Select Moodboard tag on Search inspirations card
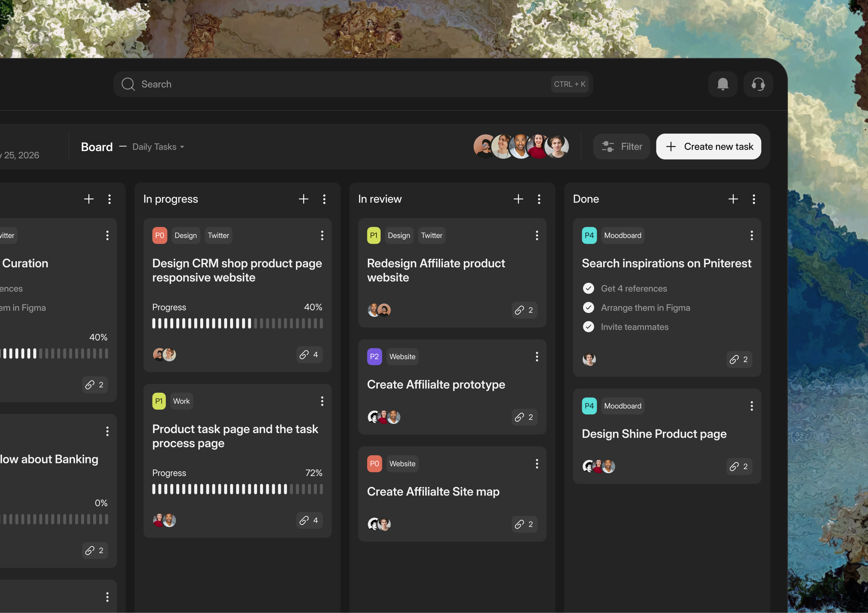The image size is (868, 613). coord(622,235)
